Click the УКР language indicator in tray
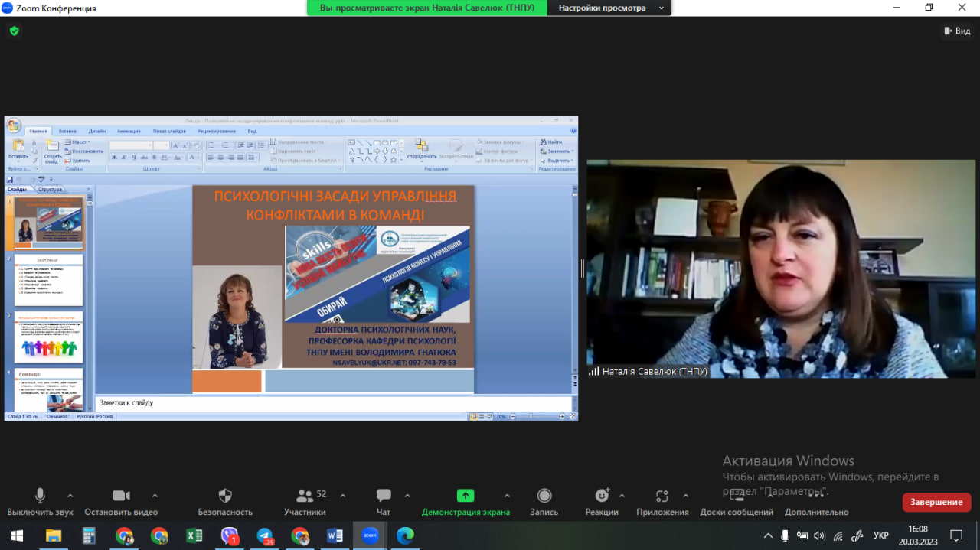The width and height of the screenshot is (980, 550). pyautogui.click(x=880, y=535)
